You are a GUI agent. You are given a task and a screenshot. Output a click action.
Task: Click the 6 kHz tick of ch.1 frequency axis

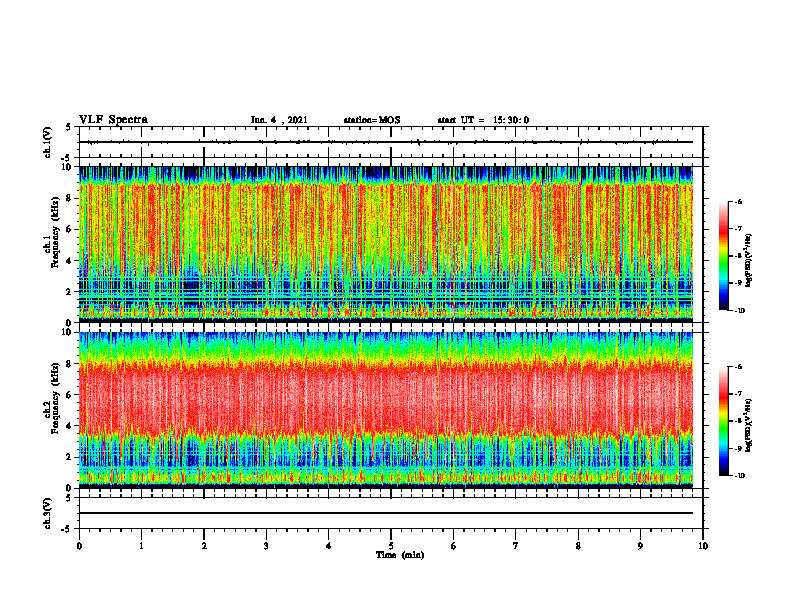pyautogui.click(x=70, y=229)
